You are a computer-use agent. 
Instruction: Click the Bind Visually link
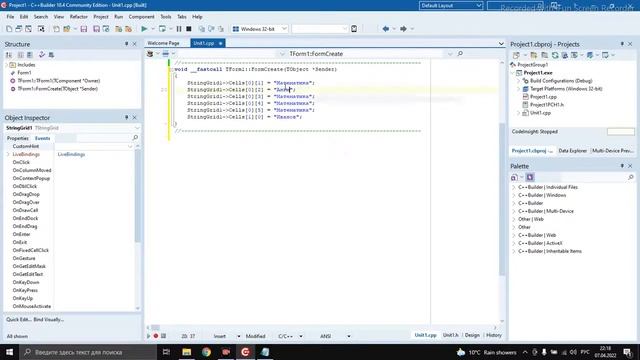(x=49, y=320)
